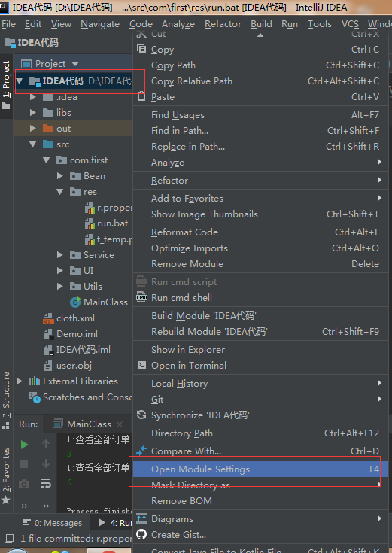This screenshot has height=553, width=392.
Task: Expand the UI package
Action: pyautogui.click(x=60, y=271)
